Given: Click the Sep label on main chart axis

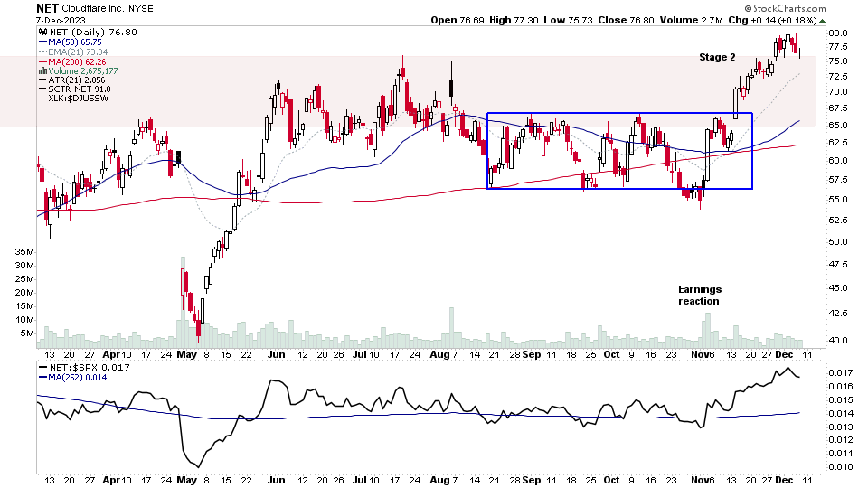Looking at the screenshot, I should 532,354.
